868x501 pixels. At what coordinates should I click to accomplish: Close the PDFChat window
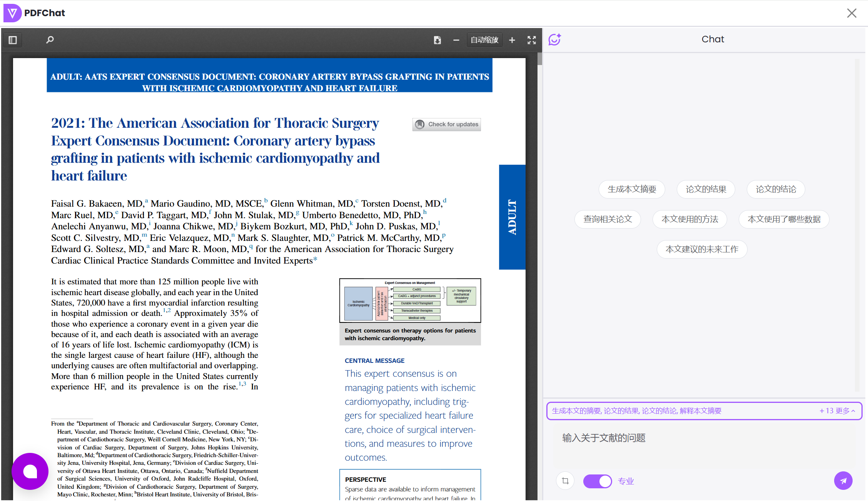(x=851, y=13)
